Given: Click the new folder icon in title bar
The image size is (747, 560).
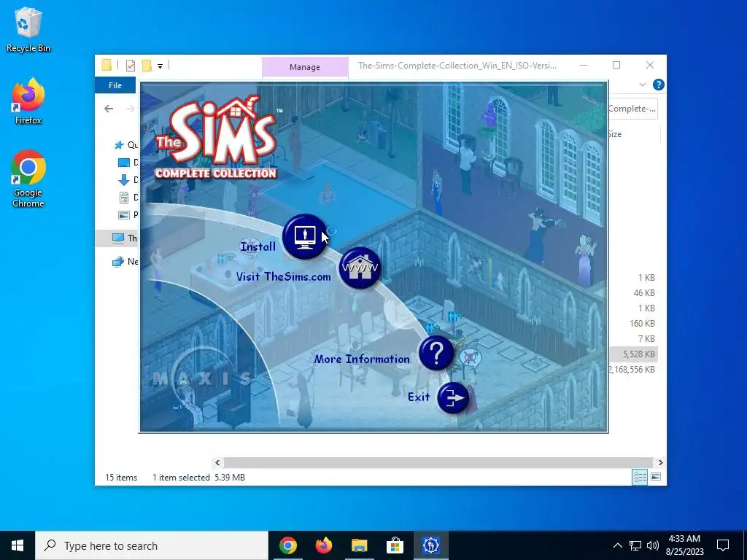Looking at the screenshot, I should 147,66.
